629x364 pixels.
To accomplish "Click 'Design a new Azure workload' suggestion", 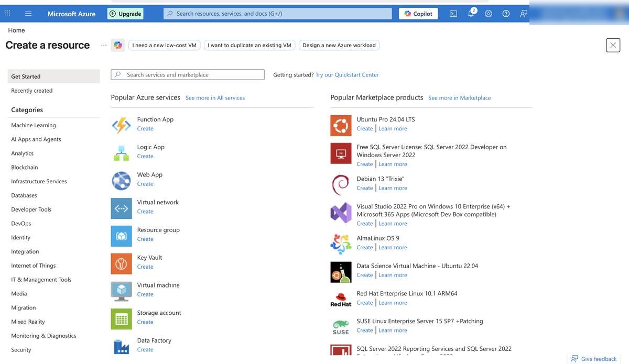I will pyautogui.click(x=339, y=45).
